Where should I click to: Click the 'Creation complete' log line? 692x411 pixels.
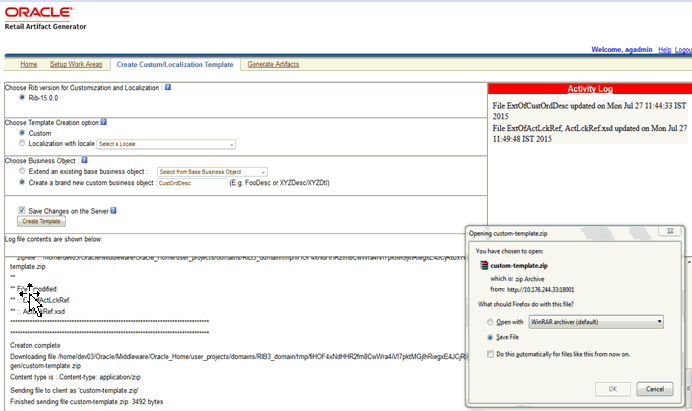click(x=35, y=345)
